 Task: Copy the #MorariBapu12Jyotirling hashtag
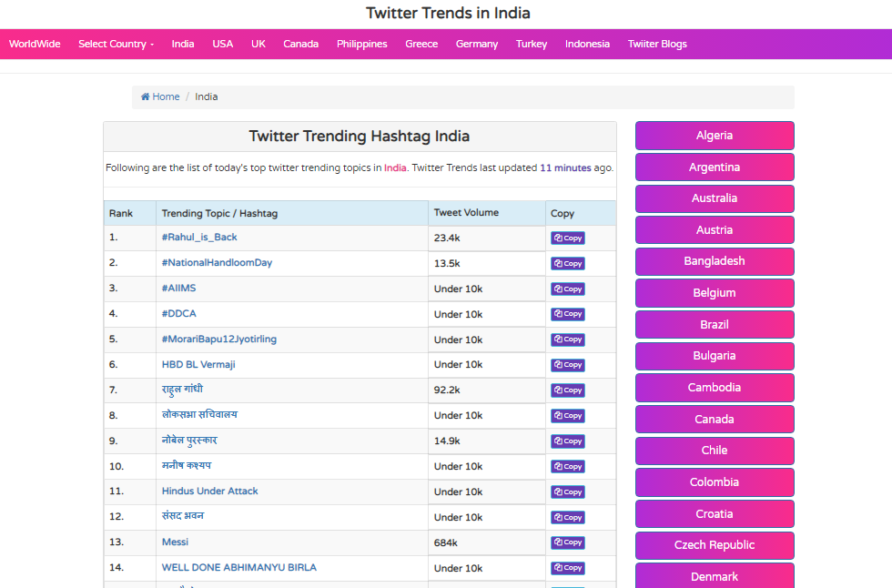point(568,340)
